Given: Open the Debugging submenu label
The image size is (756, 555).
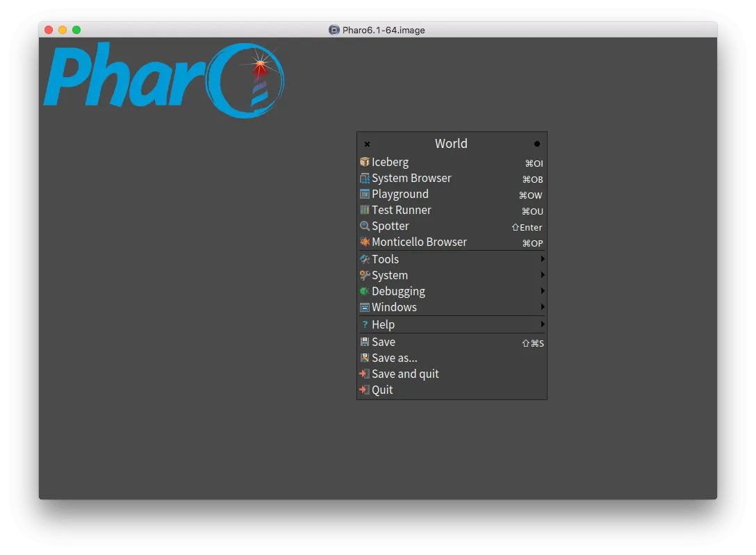Looking at the screenshot, I should pos(398,292).
